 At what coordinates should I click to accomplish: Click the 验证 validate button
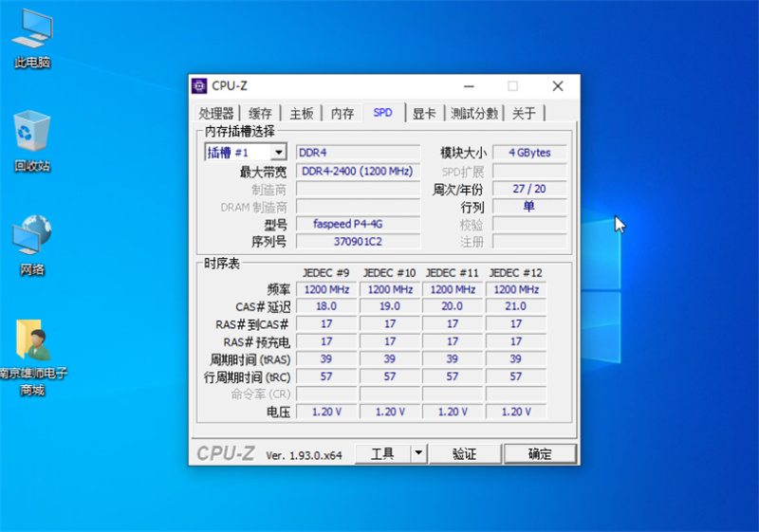[465, 453]
